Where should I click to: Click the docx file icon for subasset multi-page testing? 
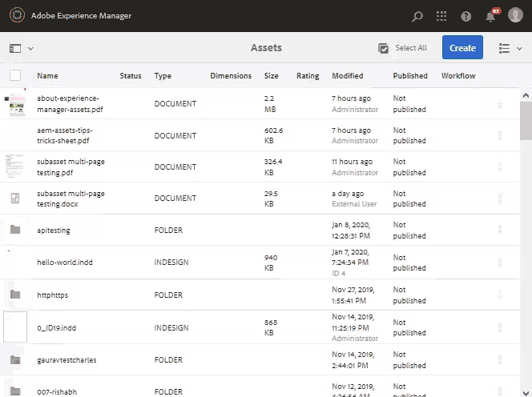[x=15, y=198]
